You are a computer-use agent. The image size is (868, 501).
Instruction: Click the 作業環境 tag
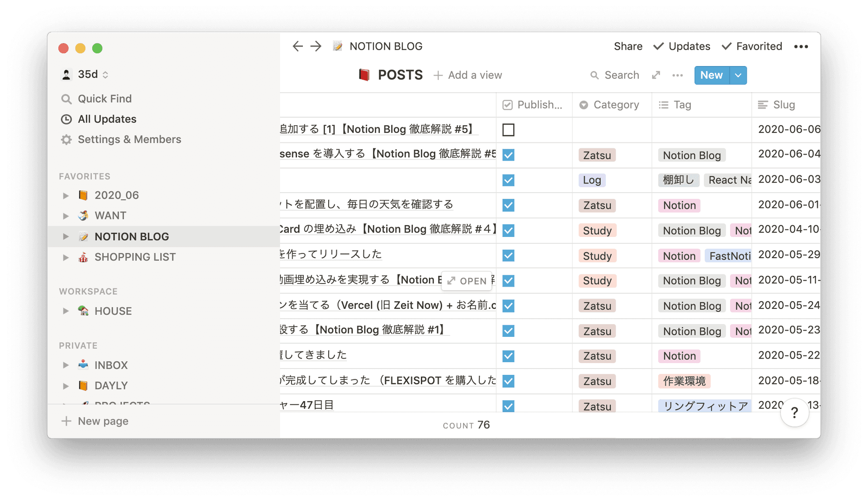click(x=684, y=381)
